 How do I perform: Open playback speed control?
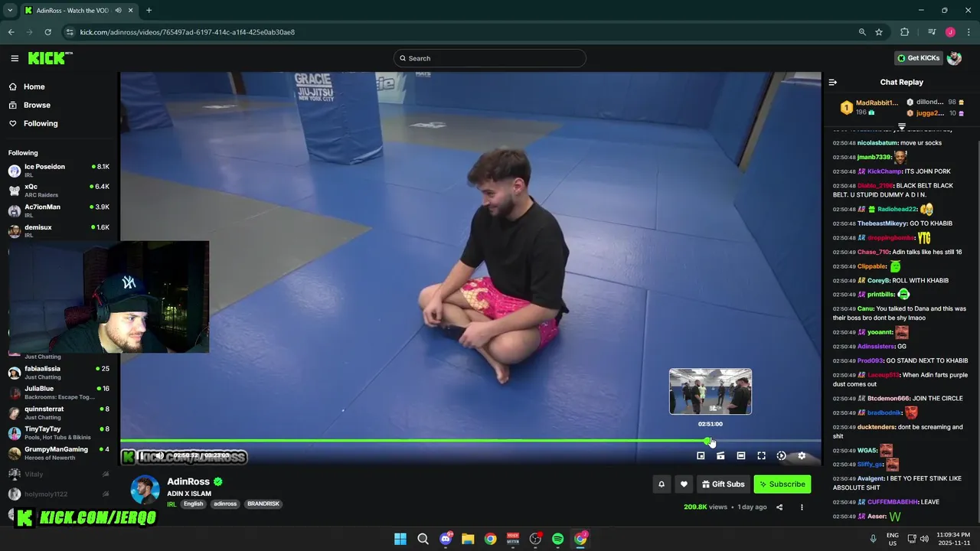(x=781, y=456)
